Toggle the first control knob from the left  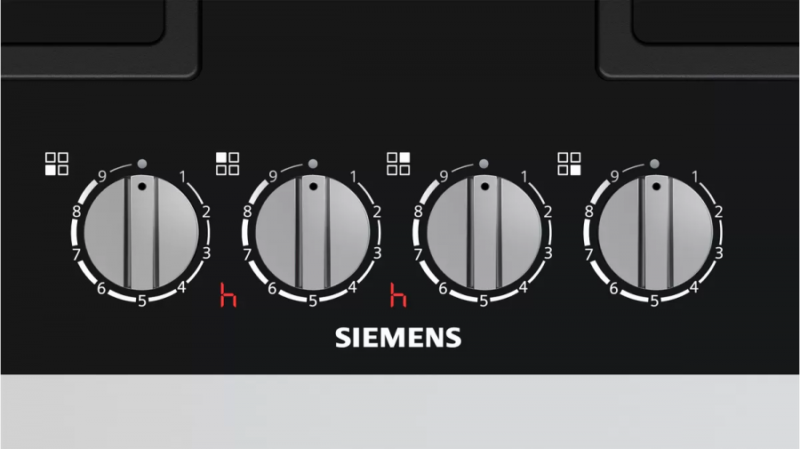pyautogui.click(x=141, y=233)
